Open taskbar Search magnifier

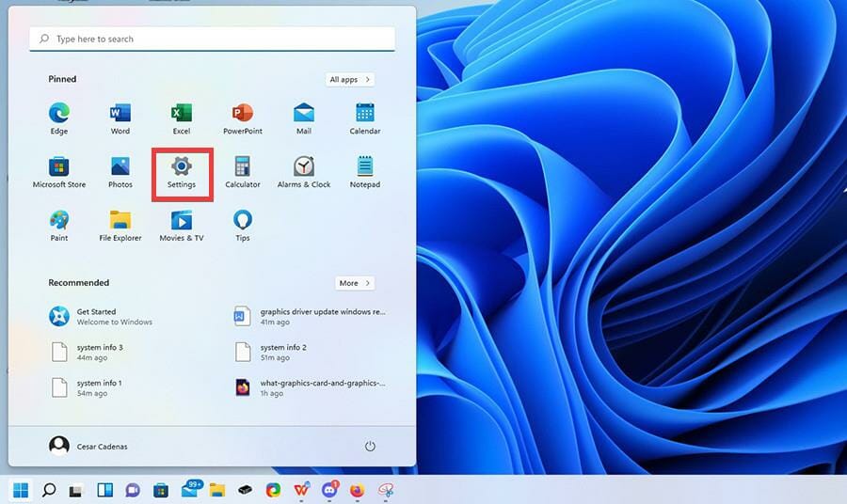(49, 490)
